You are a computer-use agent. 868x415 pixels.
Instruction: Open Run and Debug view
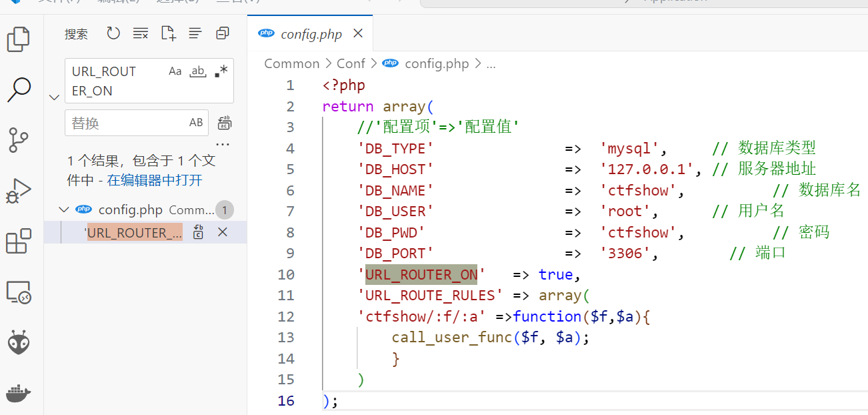(19, 191)
